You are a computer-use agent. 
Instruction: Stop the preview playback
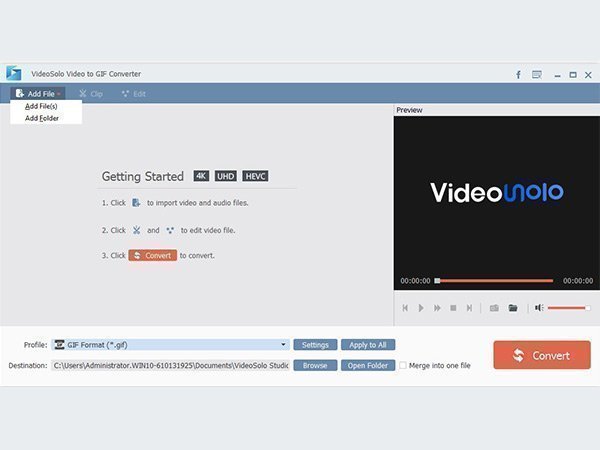tap(453, 308)
